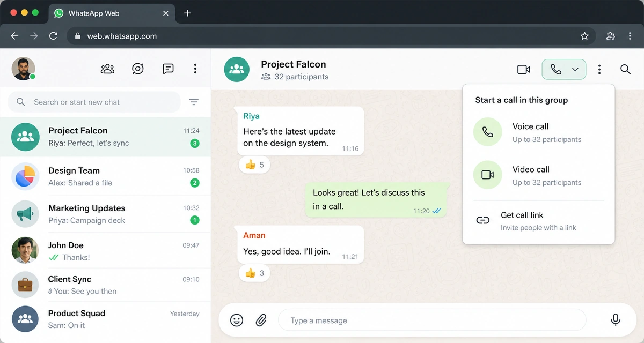
Task: Open a new browser tab with plus
Action: (187, 13)
